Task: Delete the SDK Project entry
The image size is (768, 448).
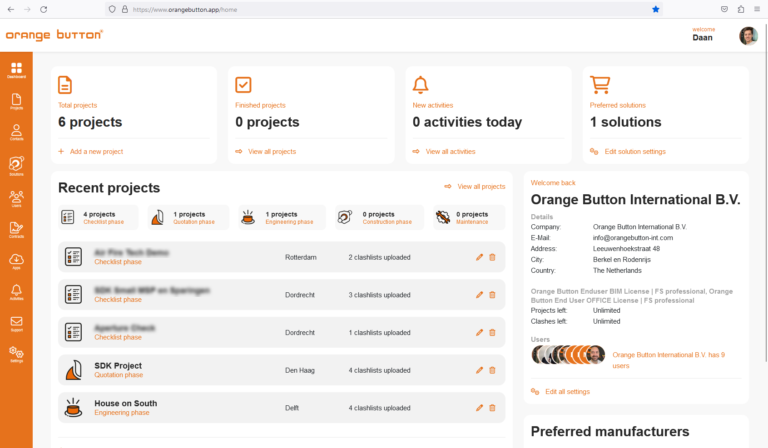Action: (492, 370)
